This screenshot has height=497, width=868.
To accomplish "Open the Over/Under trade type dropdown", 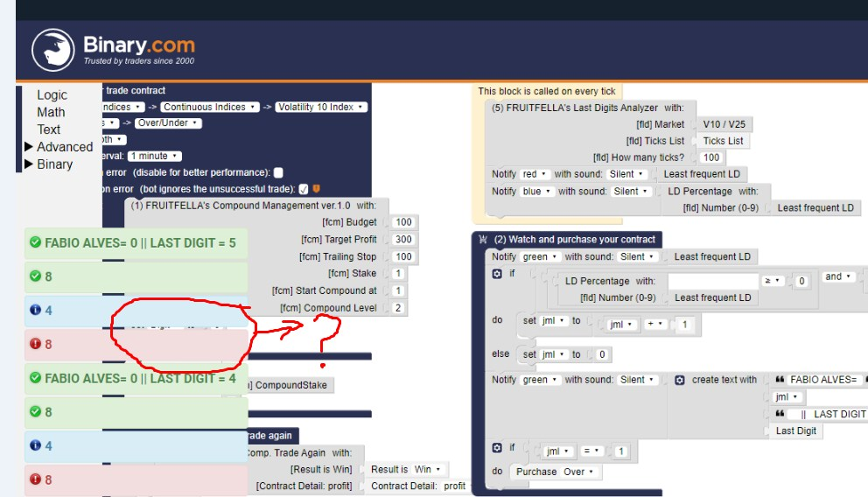I will coord(168,122).
